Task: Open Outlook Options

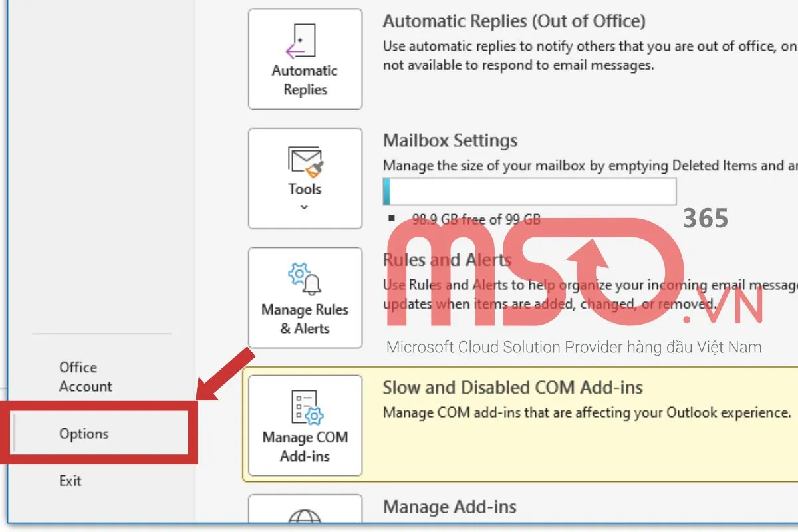Action: (84, 434)
